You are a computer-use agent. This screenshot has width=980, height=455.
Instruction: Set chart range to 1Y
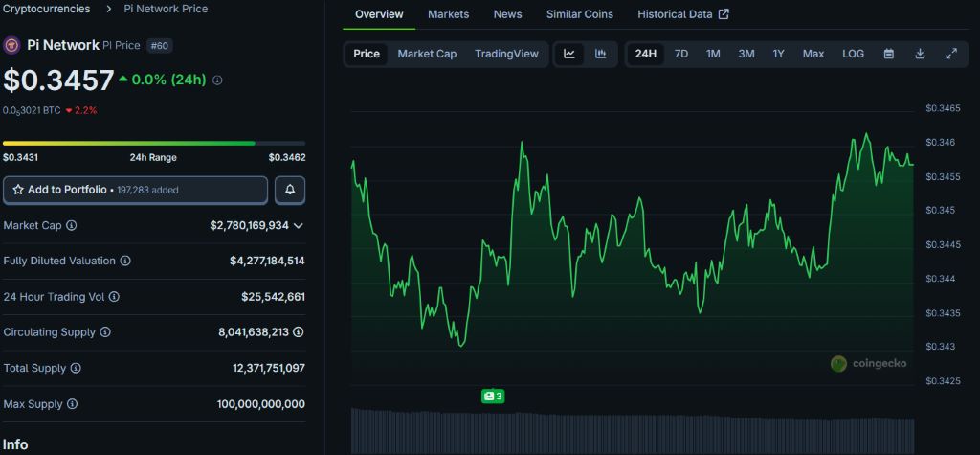click(x=778, y=54)
